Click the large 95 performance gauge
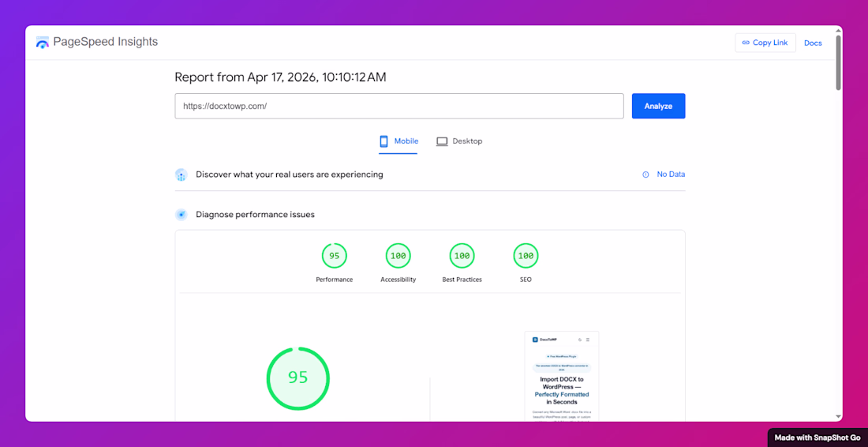This screenshot has height=447, width=868. coord(297,379)
